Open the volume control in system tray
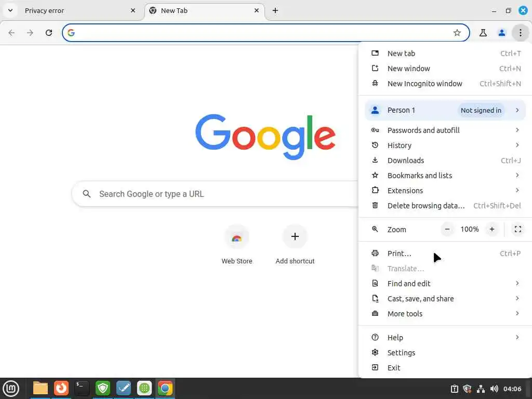The width and height of the screenshot is (532, 399). [x=494, y=389]
